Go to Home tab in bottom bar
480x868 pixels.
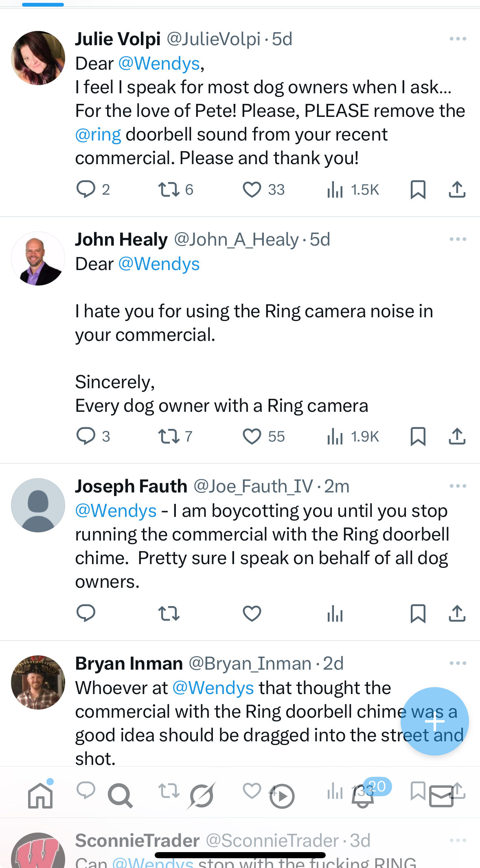tap(40, 795)
